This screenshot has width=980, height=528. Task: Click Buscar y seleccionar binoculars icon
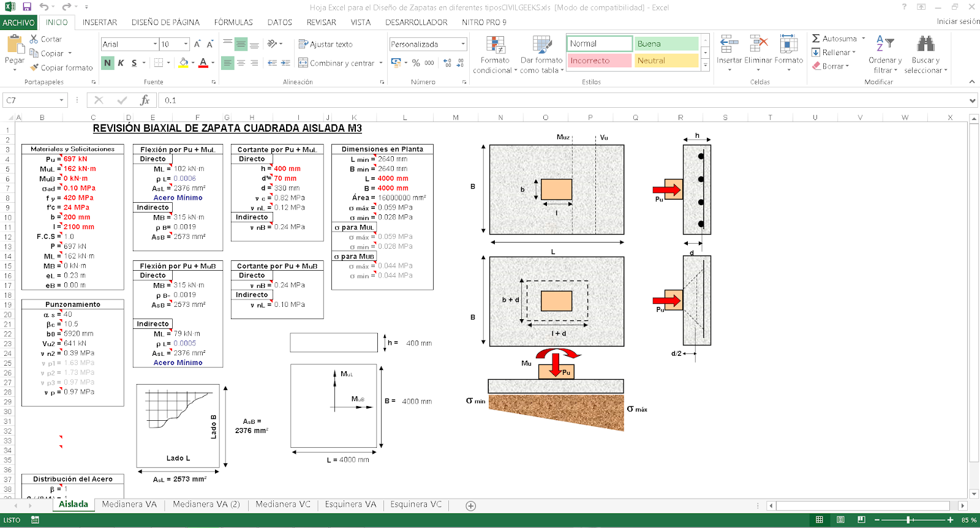[925, 43]
